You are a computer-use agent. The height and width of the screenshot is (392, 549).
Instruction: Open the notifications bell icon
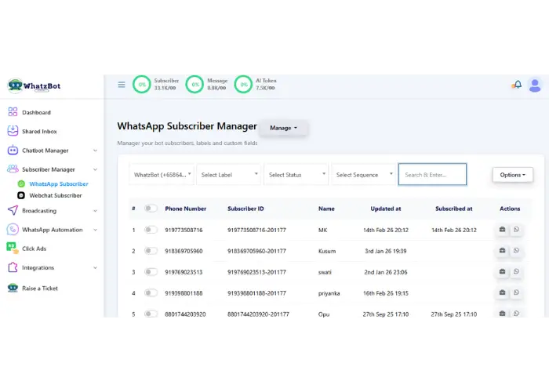(x=517, y=85)
